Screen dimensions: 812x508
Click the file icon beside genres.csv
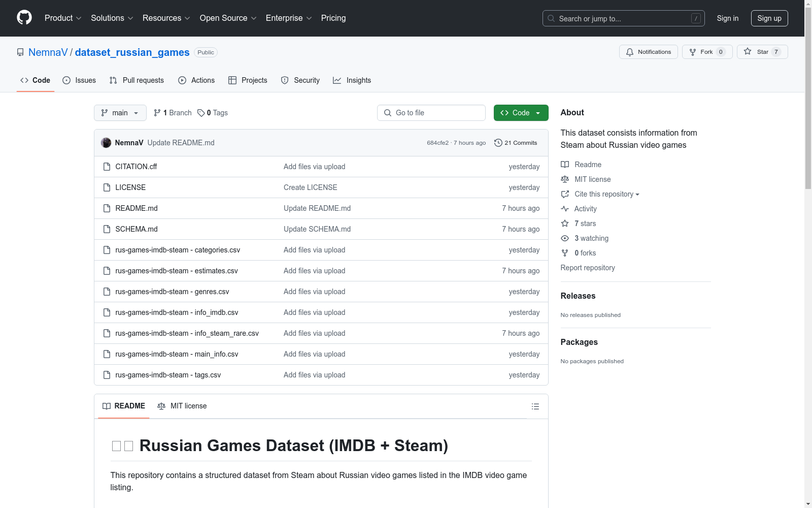pyautogui.click(x=107, y=292)
